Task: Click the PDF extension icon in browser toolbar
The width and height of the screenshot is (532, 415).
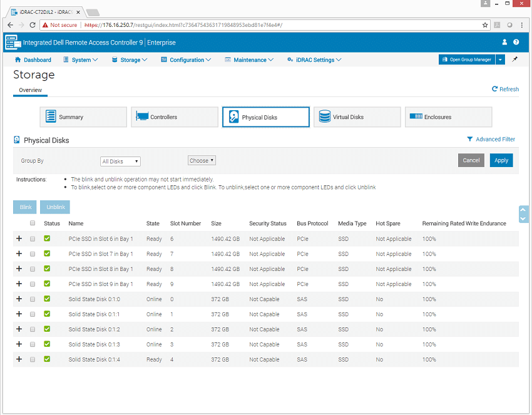Action: click(497, 25)
